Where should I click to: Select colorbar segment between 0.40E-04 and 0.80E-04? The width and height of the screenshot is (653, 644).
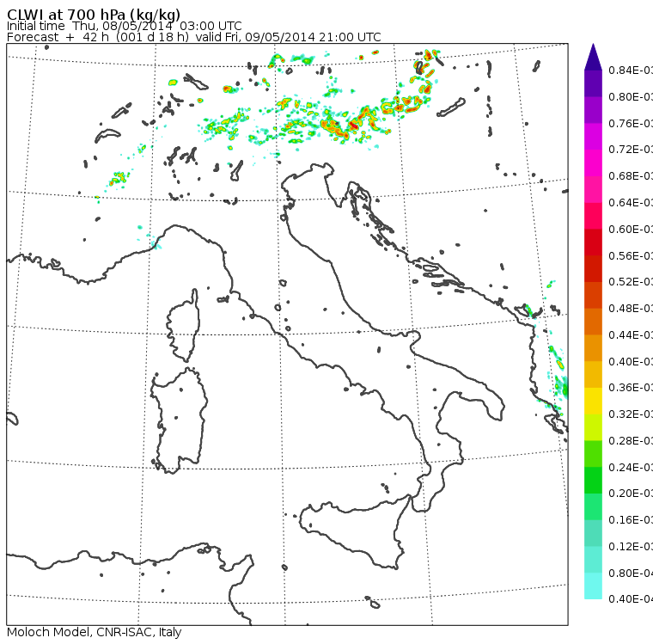coord(593,586)
